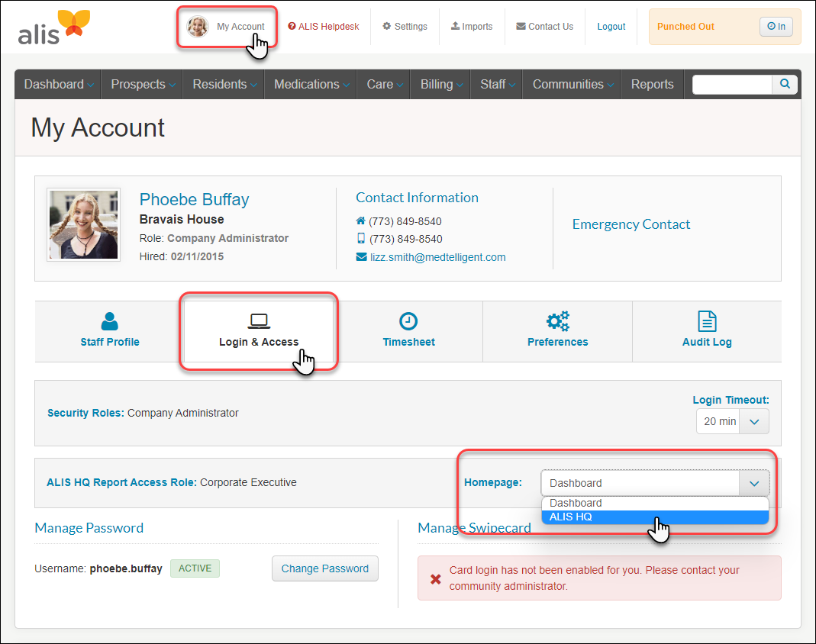Click the Change Password button
This screenshot has width=816, height=644.
pos(324,568)
